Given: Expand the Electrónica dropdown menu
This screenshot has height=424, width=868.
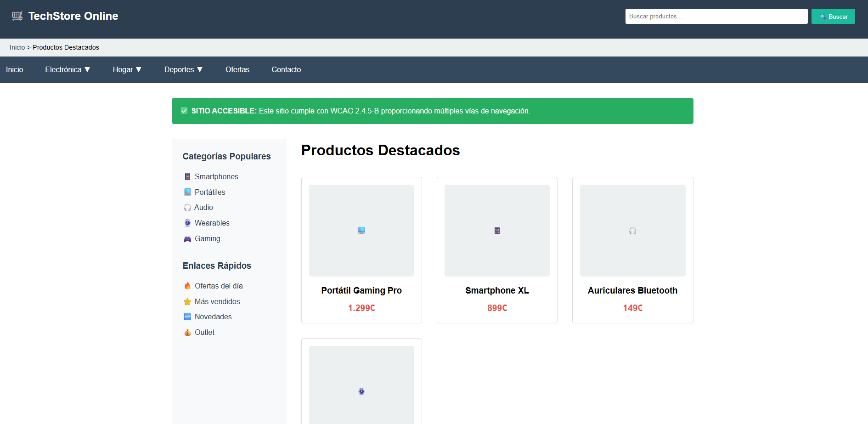Looking at the screenshot, I should click(x=68, y=70).
